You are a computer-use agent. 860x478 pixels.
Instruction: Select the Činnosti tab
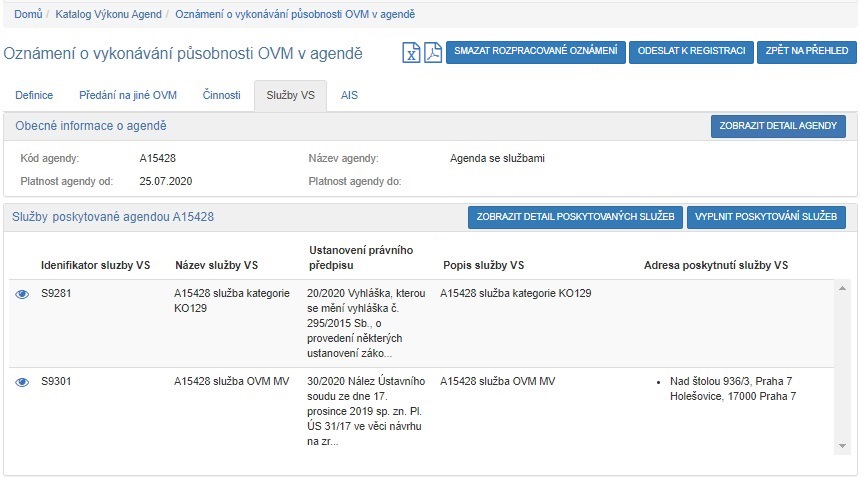(220, 95)
